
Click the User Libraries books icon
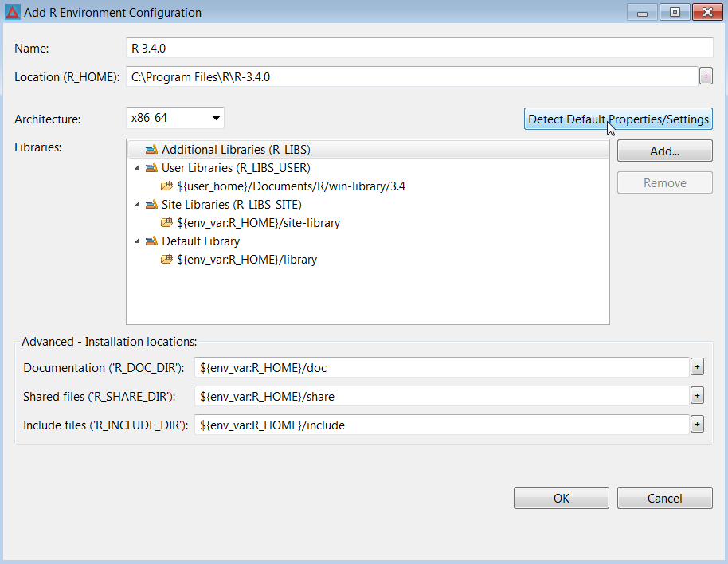(x=151, y=168)
